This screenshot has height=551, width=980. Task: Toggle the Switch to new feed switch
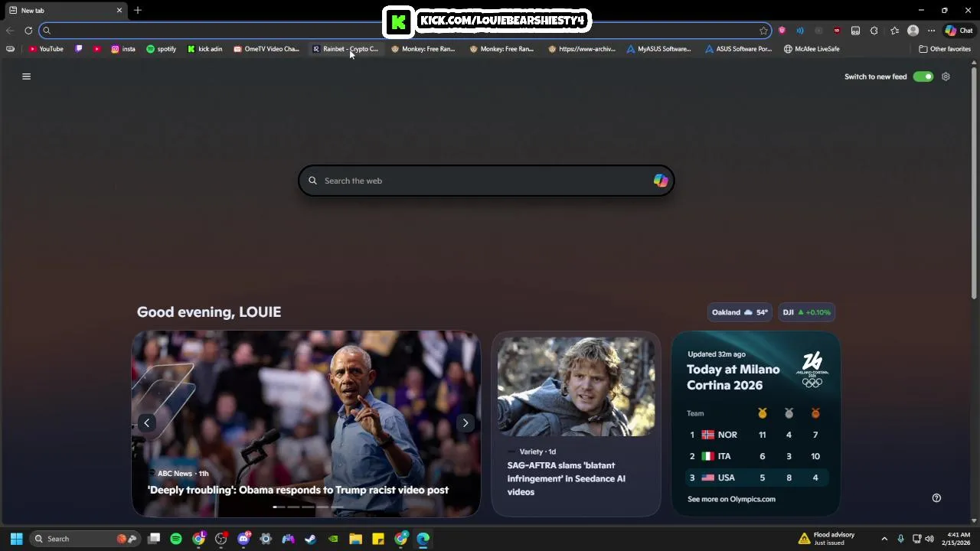(923, 77)
